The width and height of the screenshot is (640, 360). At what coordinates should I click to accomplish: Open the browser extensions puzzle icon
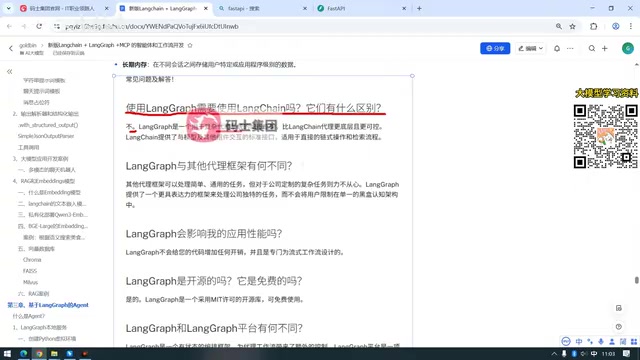click(x=593, y=26)
